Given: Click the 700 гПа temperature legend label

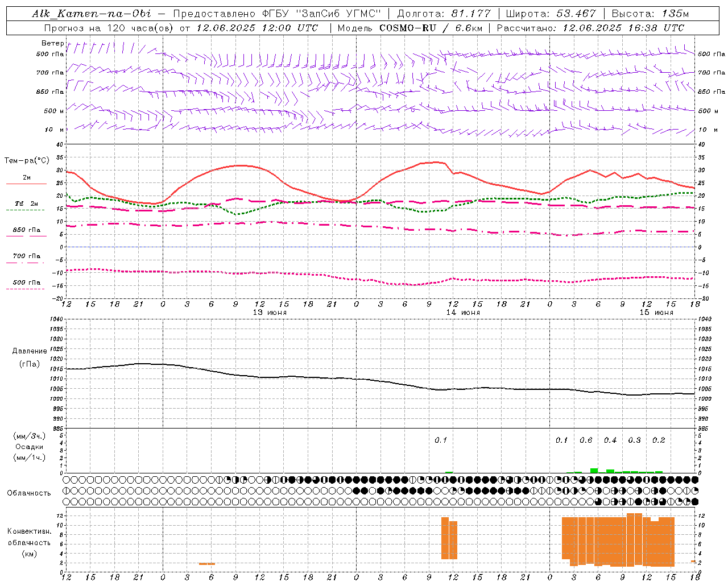Looking at the screenshot, I should click(27, 256).
